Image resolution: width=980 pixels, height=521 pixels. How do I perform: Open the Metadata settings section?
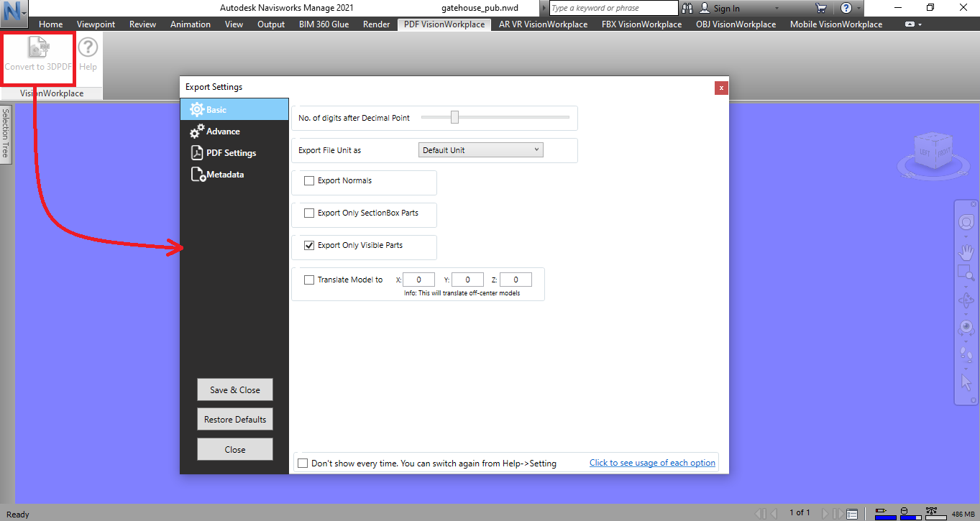point(234,175)
